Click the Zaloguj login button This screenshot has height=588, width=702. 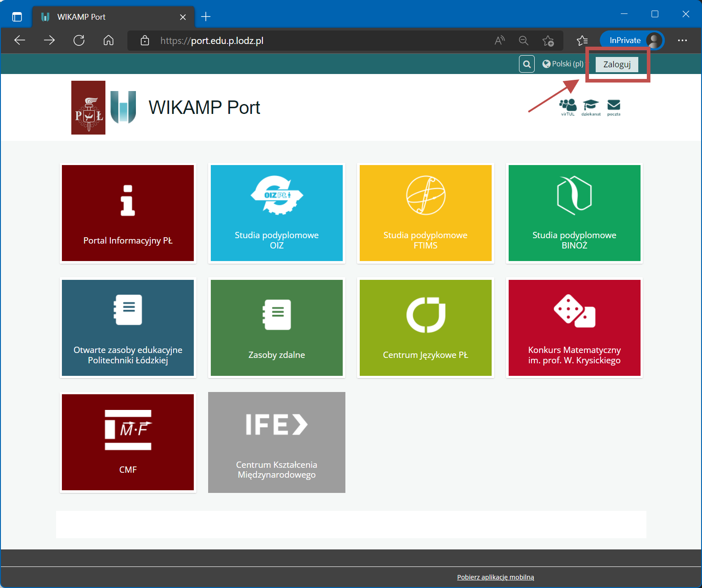(x=617, y=64)
